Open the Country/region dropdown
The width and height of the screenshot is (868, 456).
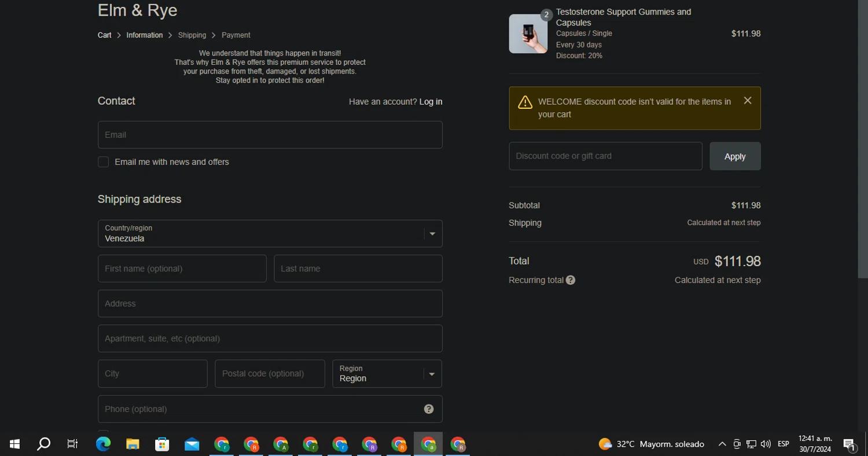coord(270,234)
